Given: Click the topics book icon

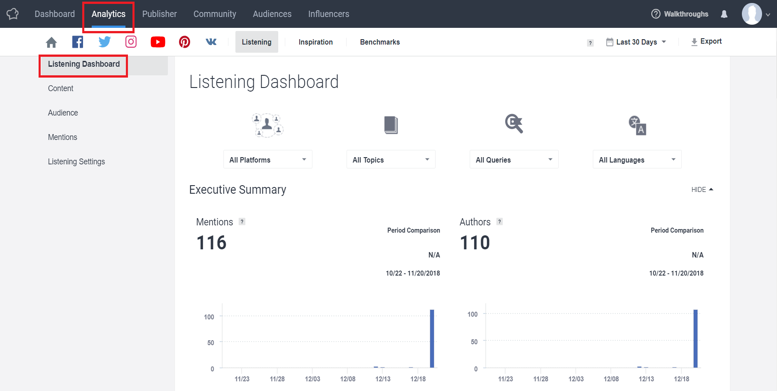Looking at the screenshot, I should (x=391, y=125).
